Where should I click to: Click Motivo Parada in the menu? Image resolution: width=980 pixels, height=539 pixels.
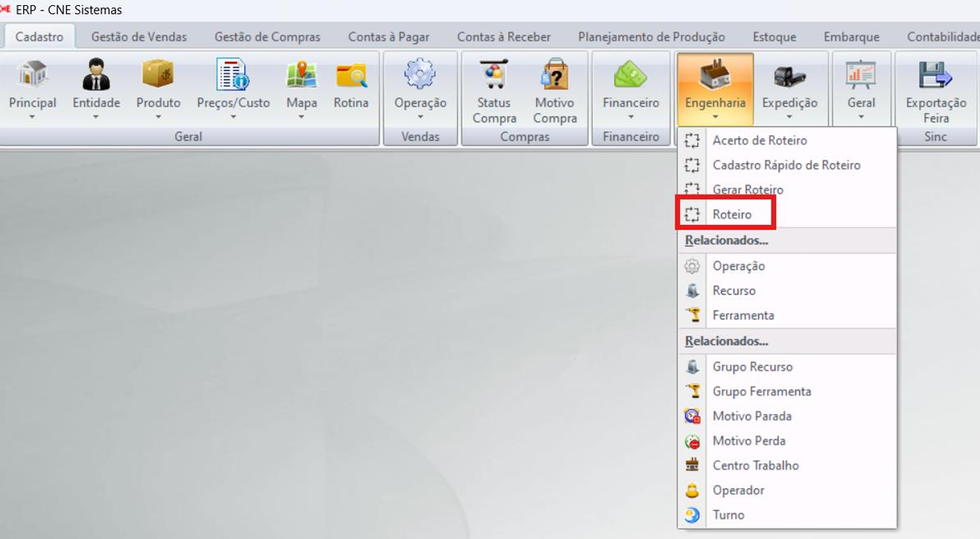pyautogui.click(x=751, y=416)
